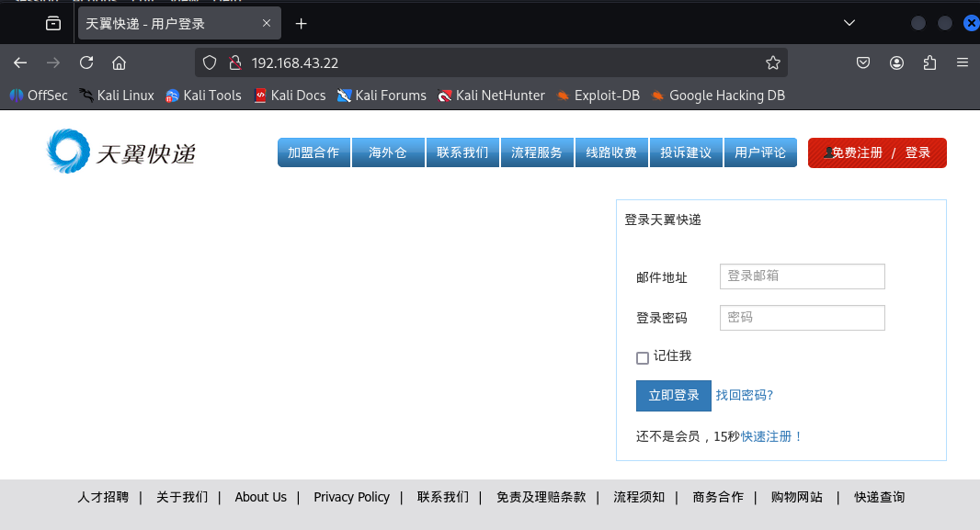
Task: Expand the list all tabs chevron
Action: 849,23
